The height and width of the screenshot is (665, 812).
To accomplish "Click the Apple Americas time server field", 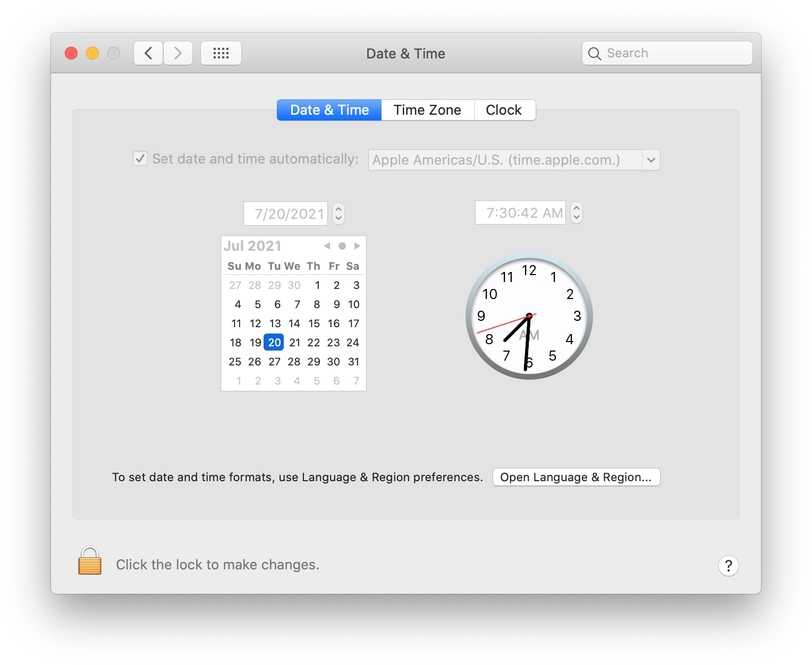I will pos(505,160).
